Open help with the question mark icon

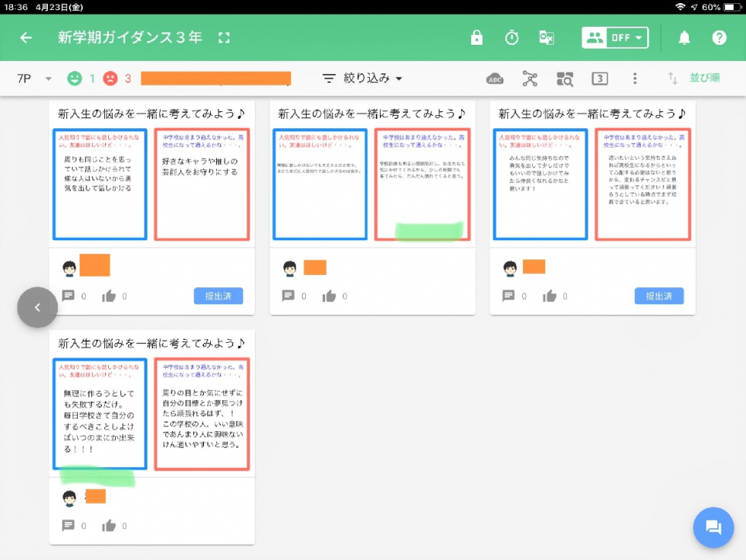(x=719, y=38)
